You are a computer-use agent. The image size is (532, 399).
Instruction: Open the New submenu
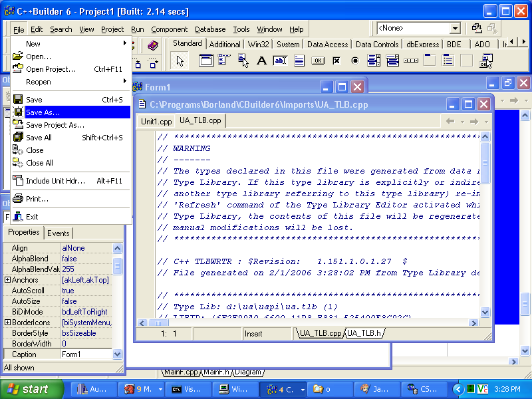tap(71, 44)
